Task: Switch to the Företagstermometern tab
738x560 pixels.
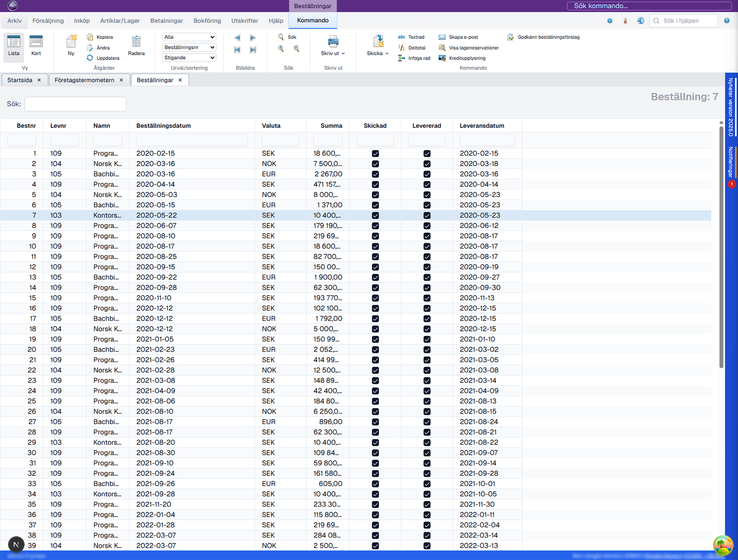Action: (x=85, y=80)
